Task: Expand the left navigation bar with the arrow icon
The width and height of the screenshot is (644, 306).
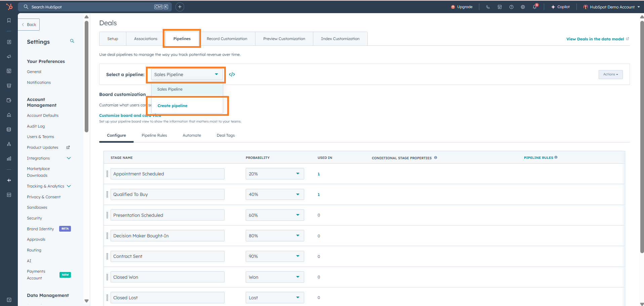Action: [x=9, y=300]
